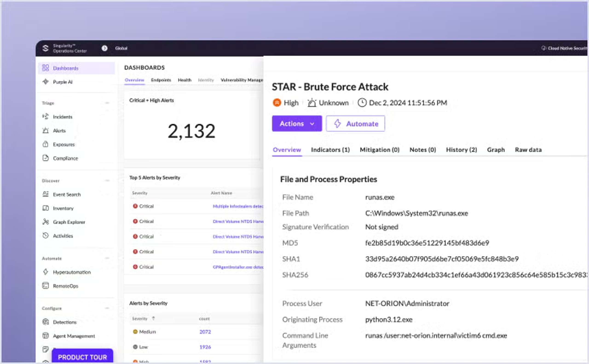Open Hyperautomation in the Automate section
Viewport: 589px width, 364px height.
pyautogui.click(x=72, y=272)
